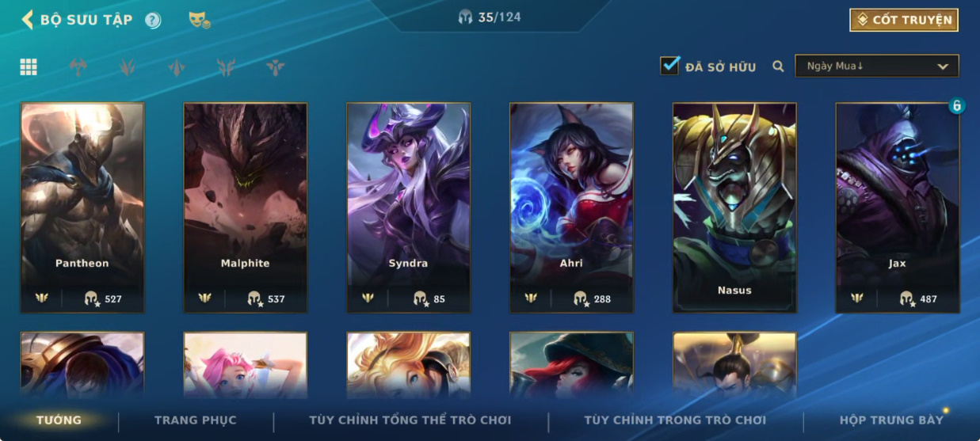This screenshot has height=441, width=980.
Task: Open the question mark help icon
Action: 153,21
